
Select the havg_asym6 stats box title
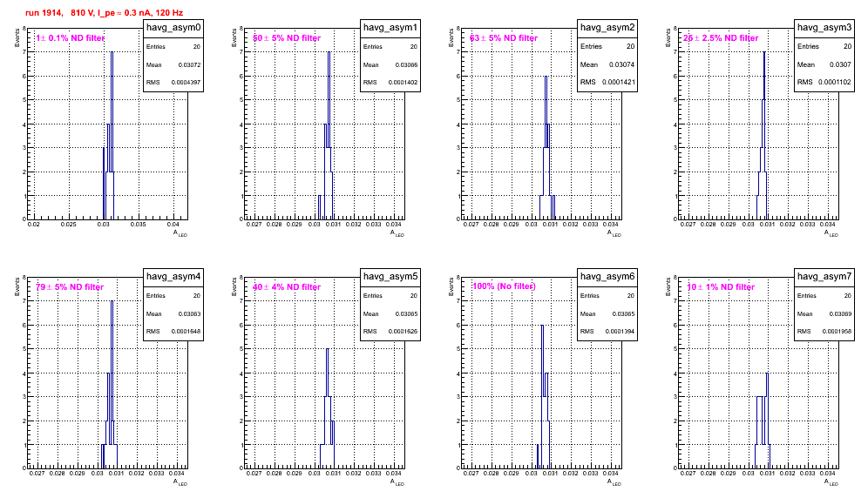pos(607,277)
